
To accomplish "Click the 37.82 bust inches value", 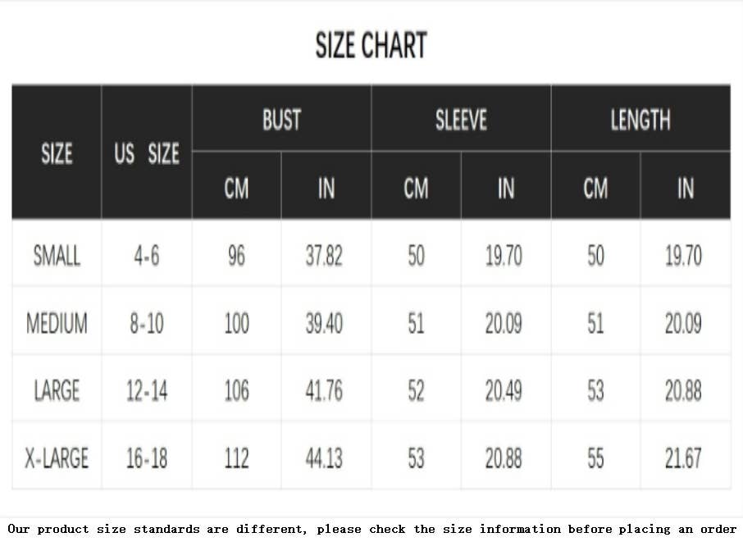I will [x=324, y=256].
